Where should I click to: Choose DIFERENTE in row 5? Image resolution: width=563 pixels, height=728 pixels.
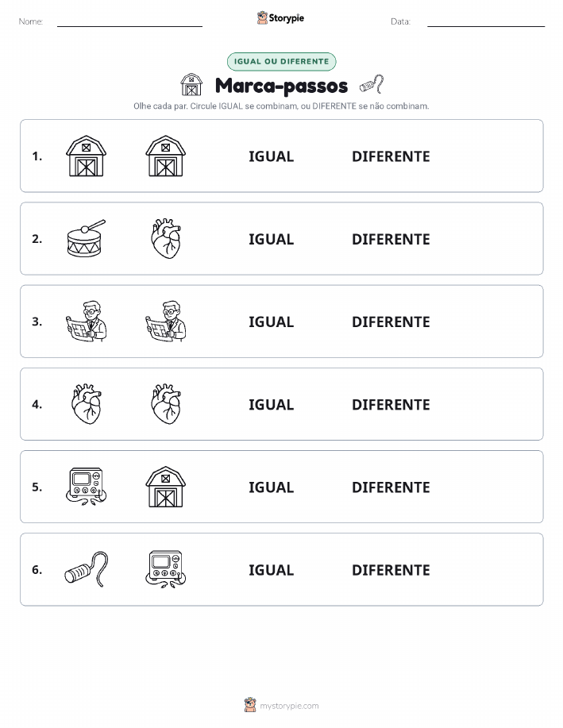(x=391, y=487)
